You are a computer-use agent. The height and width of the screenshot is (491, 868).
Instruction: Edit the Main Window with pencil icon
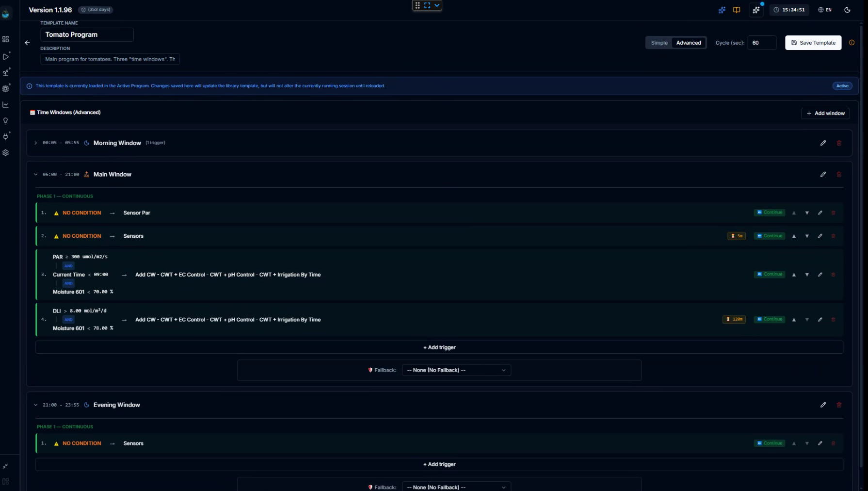[x=823, y=174]
